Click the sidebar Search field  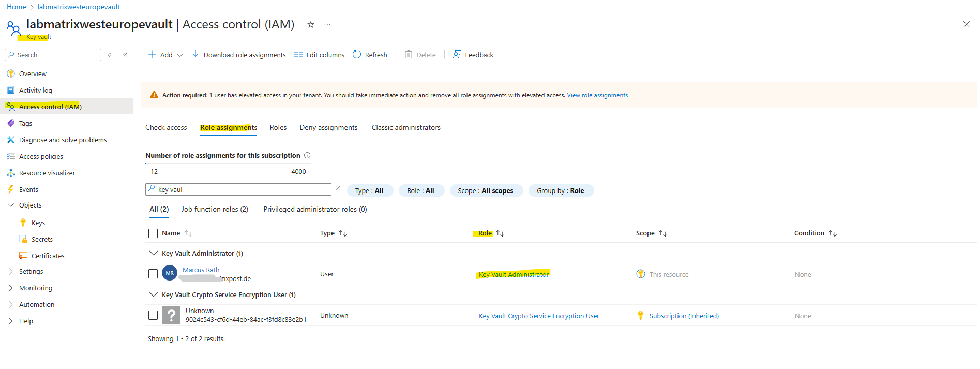click(x=53, y=55)
